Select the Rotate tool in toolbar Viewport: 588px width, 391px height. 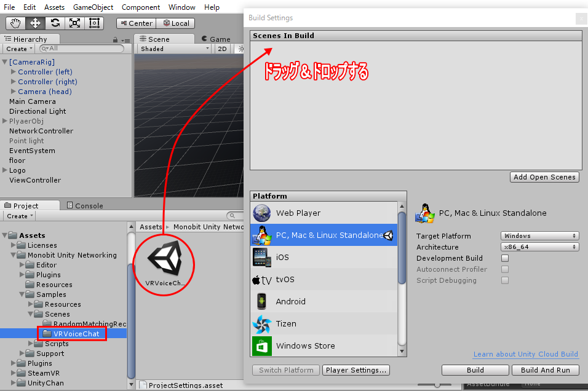click(x=55, y=23)
